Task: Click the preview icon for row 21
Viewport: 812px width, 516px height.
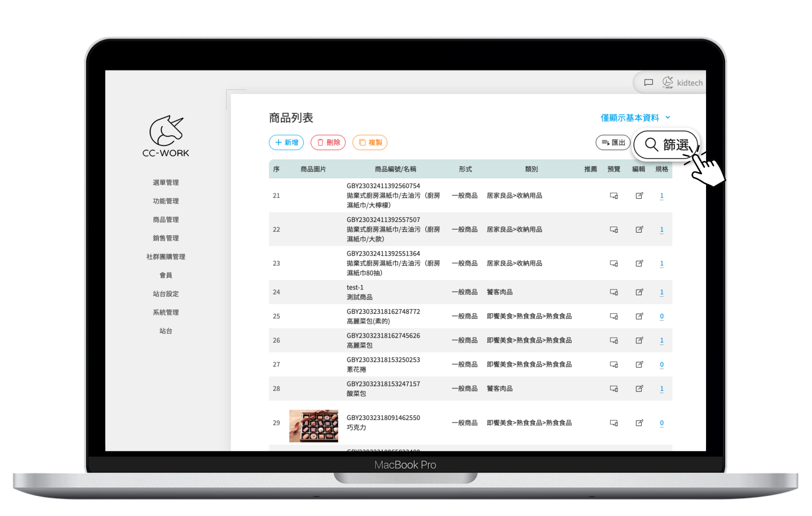Action: pyautogui.click(x=614, y=196)
